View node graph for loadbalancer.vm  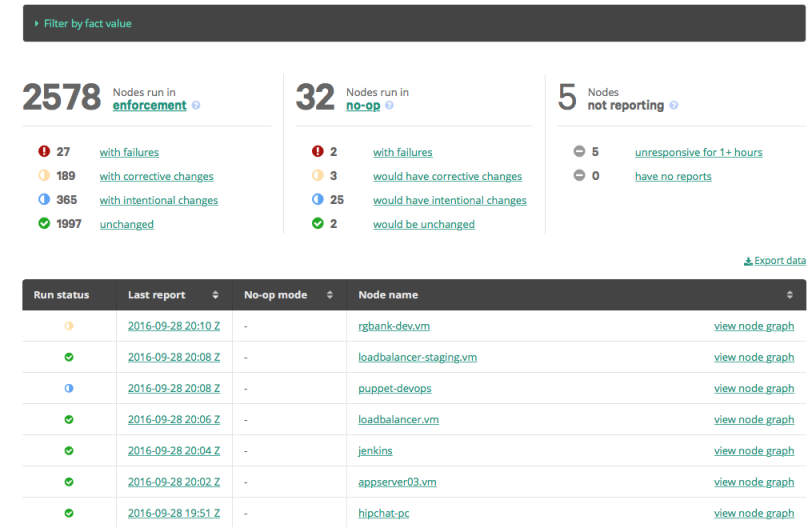[754, 419]
